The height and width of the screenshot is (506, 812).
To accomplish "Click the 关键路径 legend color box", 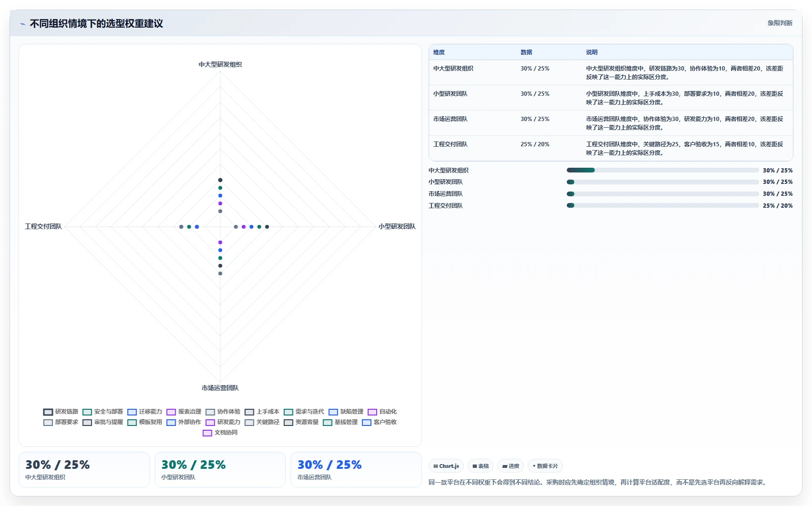I will click(249, 423).
